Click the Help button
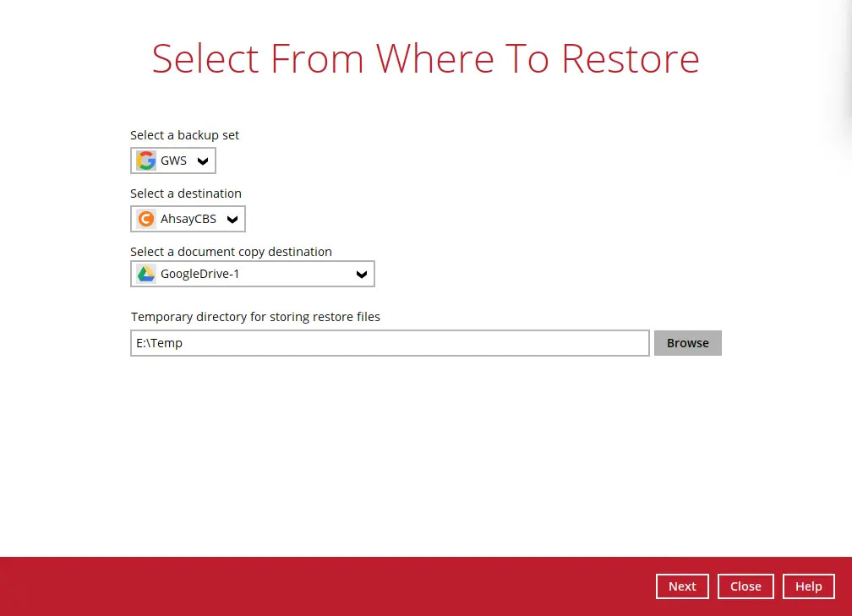The height and width of the screenshot is (616, 852). (x=808, y=586)
